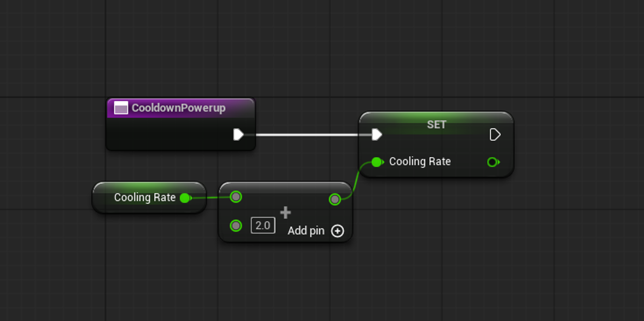This screenshot has width=644, height=321.
Task: Click the Add pin plus button
Action: [338, 231]
